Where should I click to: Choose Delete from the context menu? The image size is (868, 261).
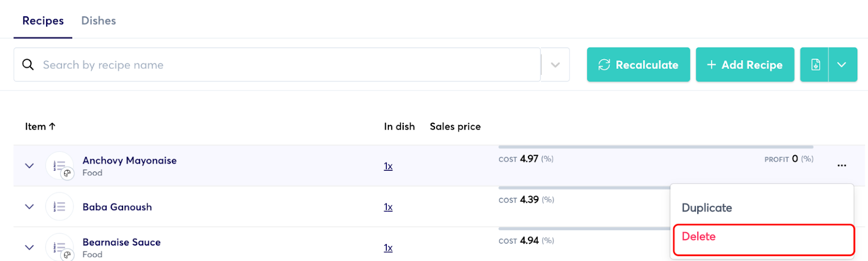pos(699,237)
